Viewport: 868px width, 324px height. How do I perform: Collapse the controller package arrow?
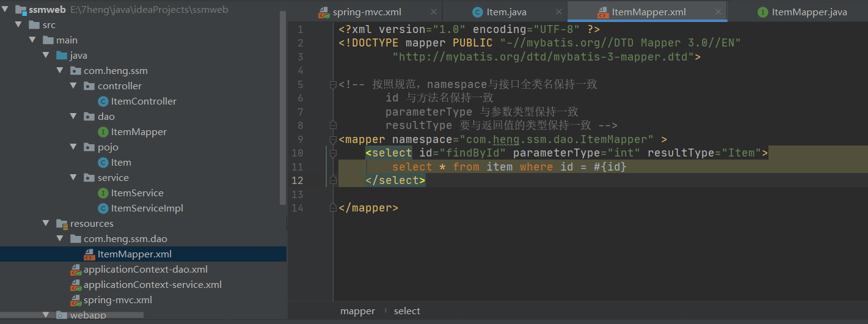(x=74, y=86)
